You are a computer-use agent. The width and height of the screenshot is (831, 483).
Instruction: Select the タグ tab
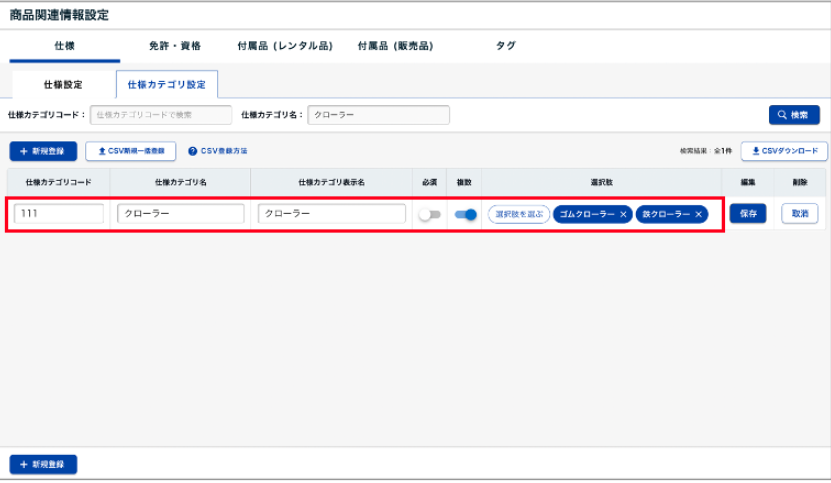(506, 46)
